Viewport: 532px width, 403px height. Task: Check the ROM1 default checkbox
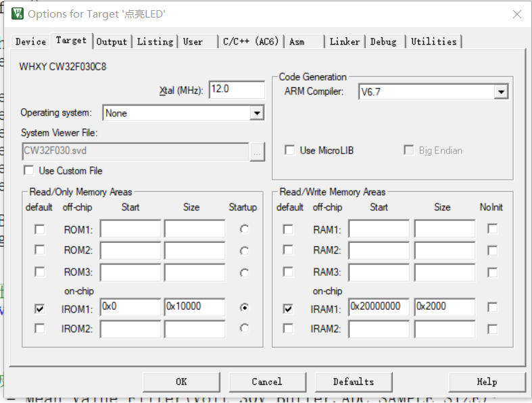pos(40,229)
